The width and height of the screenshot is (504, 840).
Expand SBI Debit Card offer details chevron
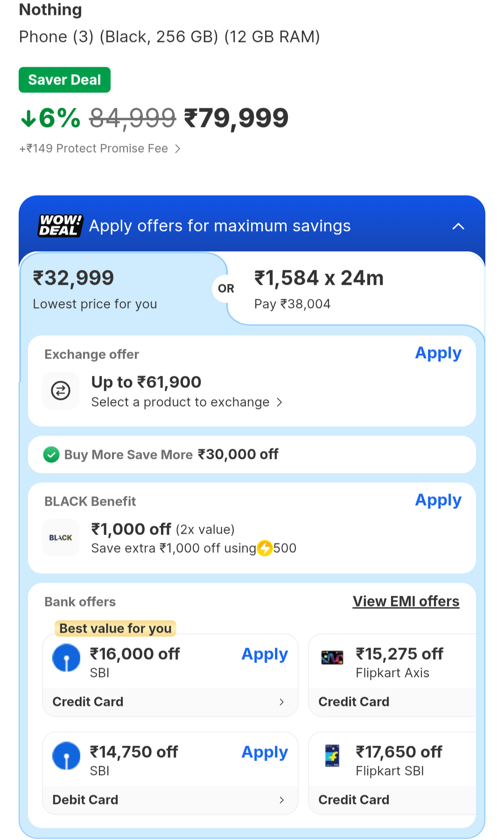pos(281,800)
